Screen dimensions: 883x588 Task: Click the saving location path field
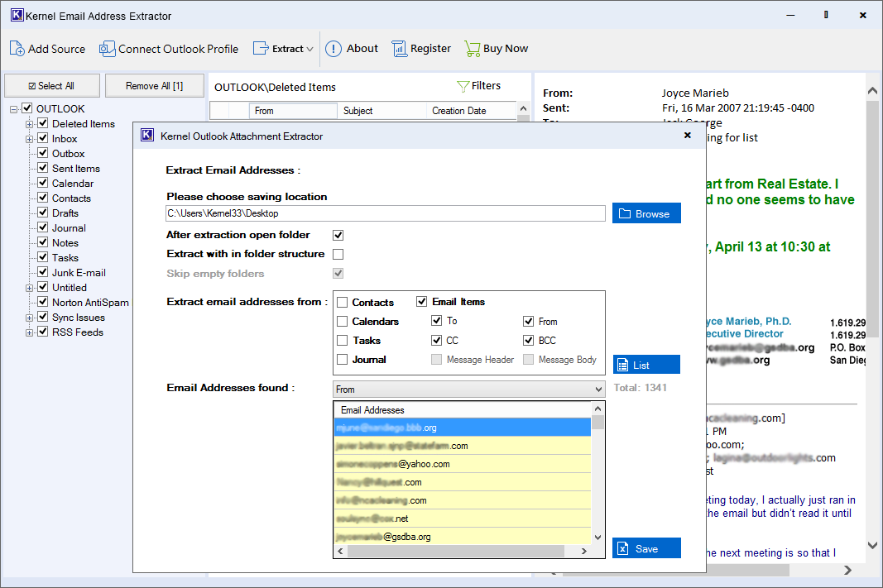tap(385, 213)
